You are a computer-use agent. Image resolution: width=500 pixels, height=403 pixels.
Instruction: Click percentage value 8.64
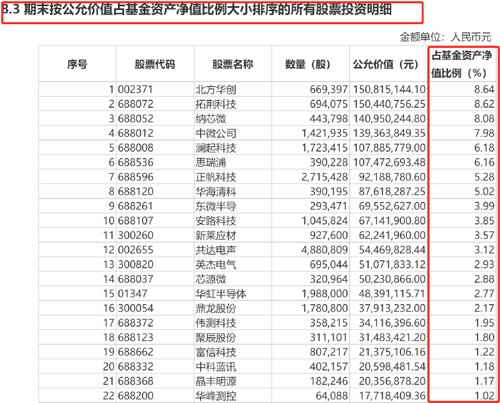coord(484,89)
